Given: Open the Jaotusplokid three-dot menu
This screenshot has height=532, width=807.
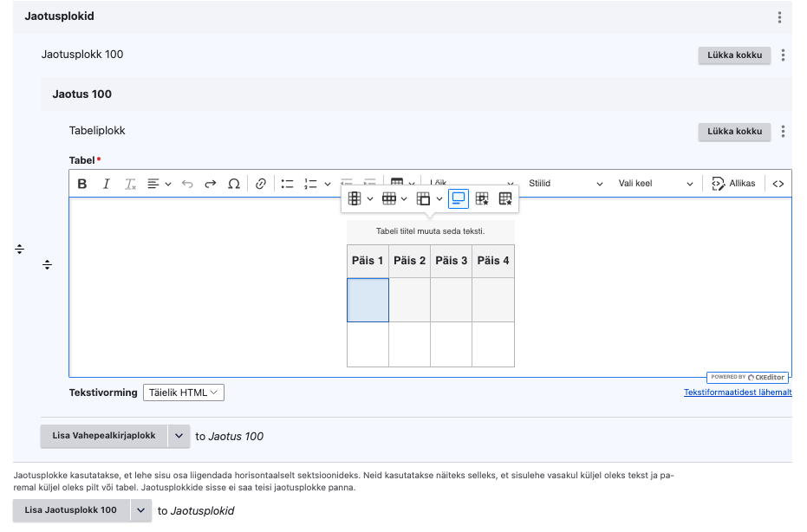Looking at the screenshot, I should click(779, 17).
